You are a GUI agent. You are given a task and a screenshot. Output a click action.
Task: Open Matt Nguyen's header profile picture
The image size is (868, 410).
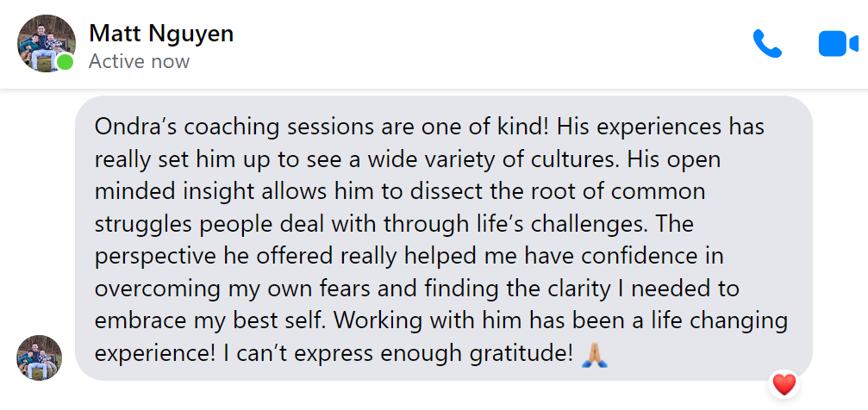click(47, 43)
